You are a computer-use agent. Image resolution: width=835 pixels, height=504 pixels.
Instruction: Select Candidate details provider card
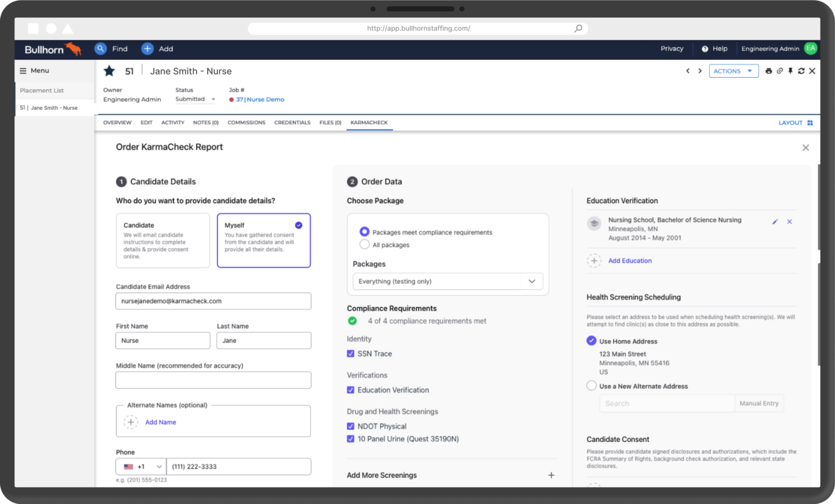pyautogui.click(x=163, y=241)
